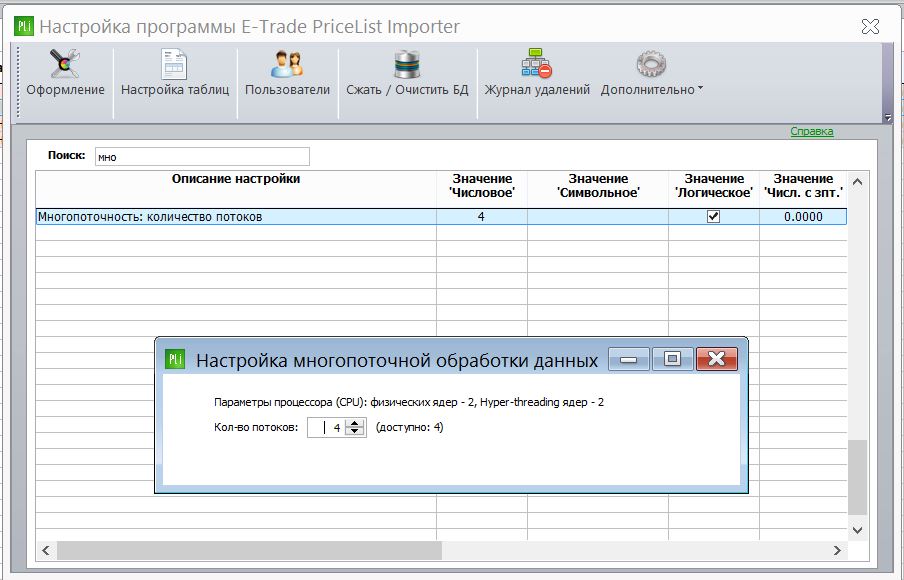Click Значение 'Числ. с зпт.' column header
The image size is (904, 580).
tap(803, 189)
